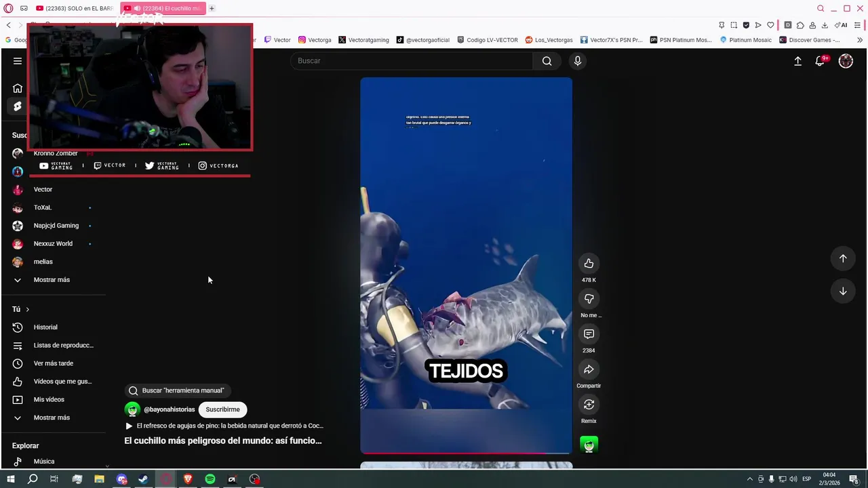The height and width of the screenshot is (488, 868).
Task: Open Spotify from the taskbar
Action: [x=210, y=479]
